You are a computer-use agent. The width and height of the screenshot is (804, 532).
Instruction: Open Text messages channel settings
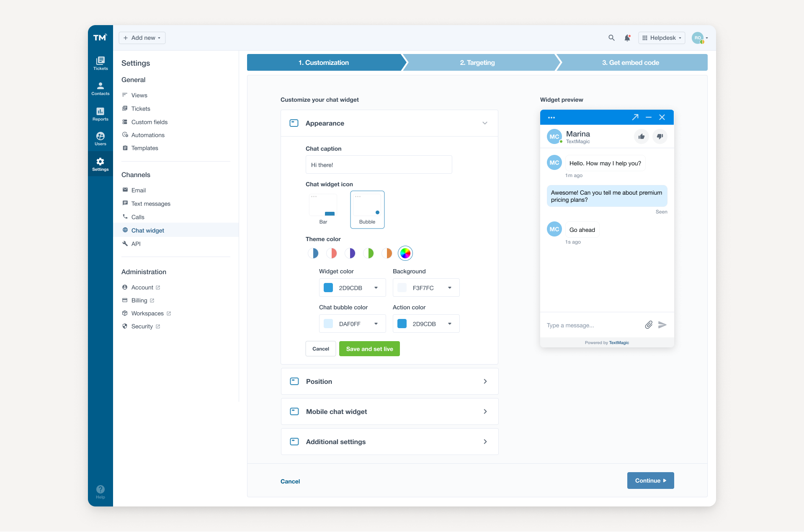coord(151,203)
